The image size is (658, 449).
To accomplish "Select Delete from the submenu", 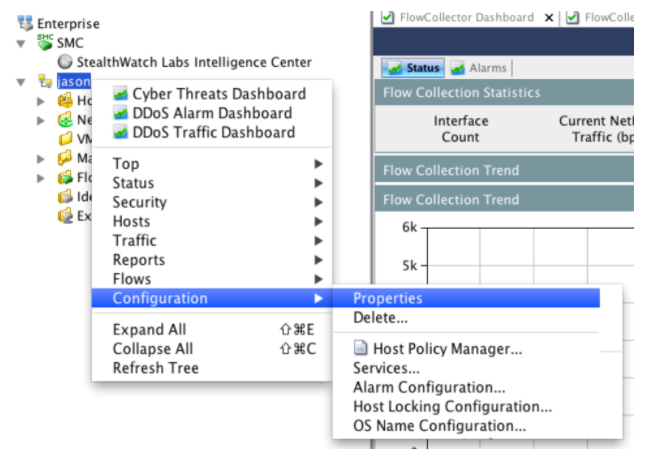I will tap(379, 318).
